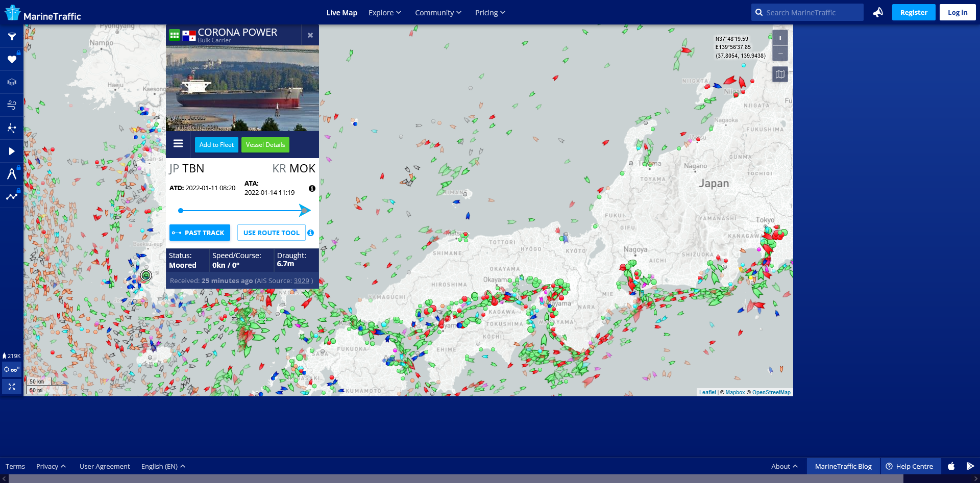Open the vessel filter funnel icon

pos(12,36)
